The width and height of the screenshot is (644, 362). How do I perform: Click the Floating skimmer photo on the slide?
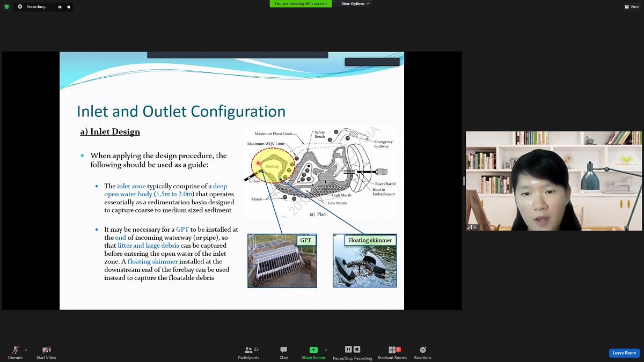click(365, 261)
